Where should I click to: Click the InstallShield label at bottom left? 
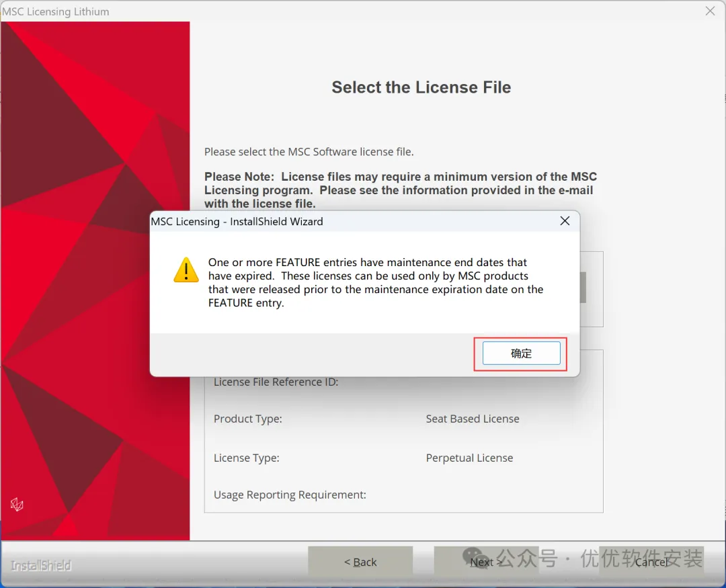(41, 565)
